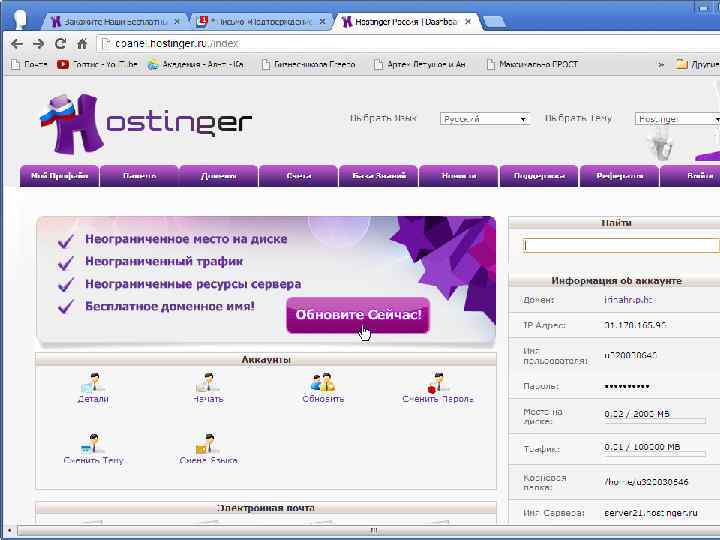Open the Новости menu item
Image resolution: width=720 pixels, height=540 pixels.
pyautogui.click(x=459, y=176)
